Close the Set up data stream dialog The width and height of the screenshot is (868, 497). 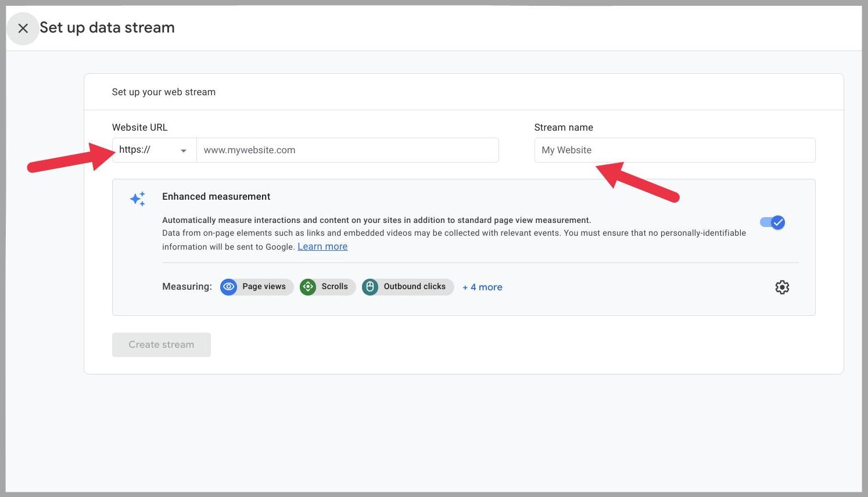click(x=23, y=28)
